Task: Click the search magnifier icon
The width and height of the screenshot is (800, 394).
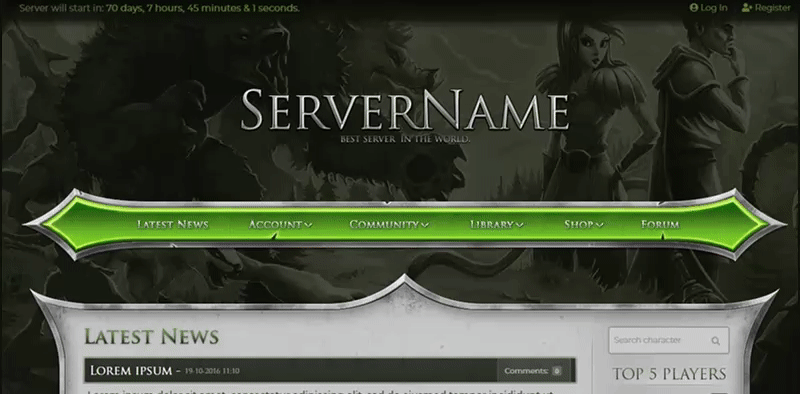Action: coord(715,341)
